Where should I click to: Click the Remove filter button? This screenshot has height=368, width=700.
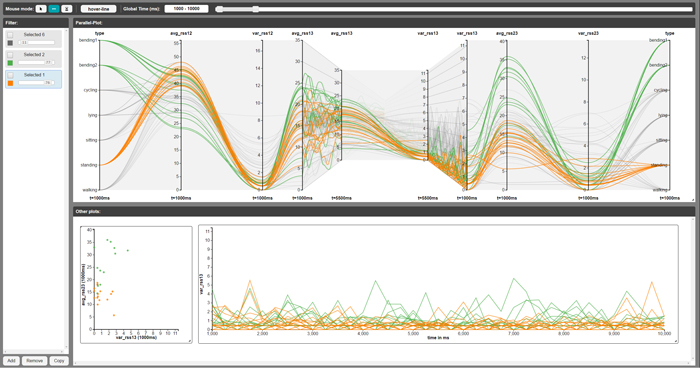34,361
